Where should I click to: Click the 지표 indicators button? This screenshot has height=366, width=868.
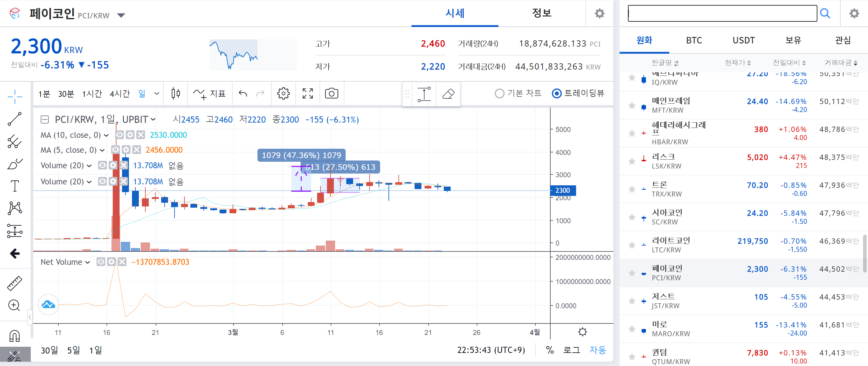210,93
